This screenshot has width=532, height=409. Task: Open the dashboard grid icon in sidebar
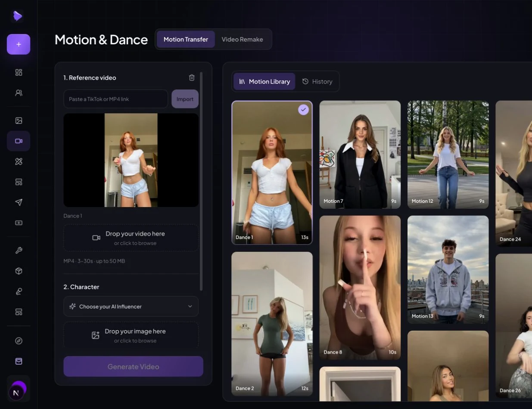coord(19,72)
